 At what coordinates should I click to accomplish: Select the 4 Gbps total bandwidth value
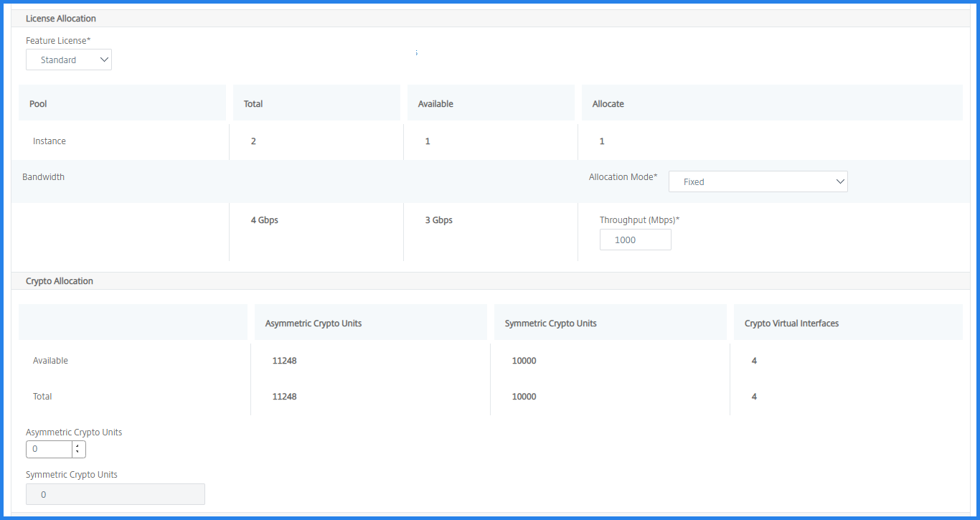[265, 219]
